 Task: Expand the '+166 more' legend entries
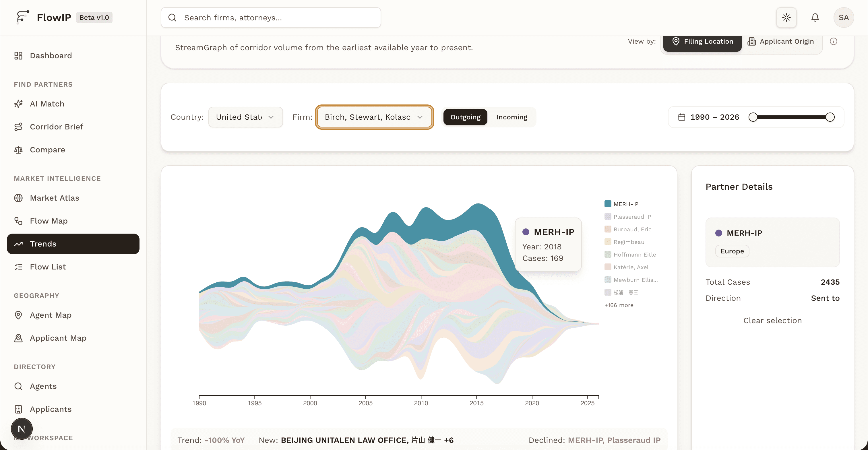[x=619, y=305]
